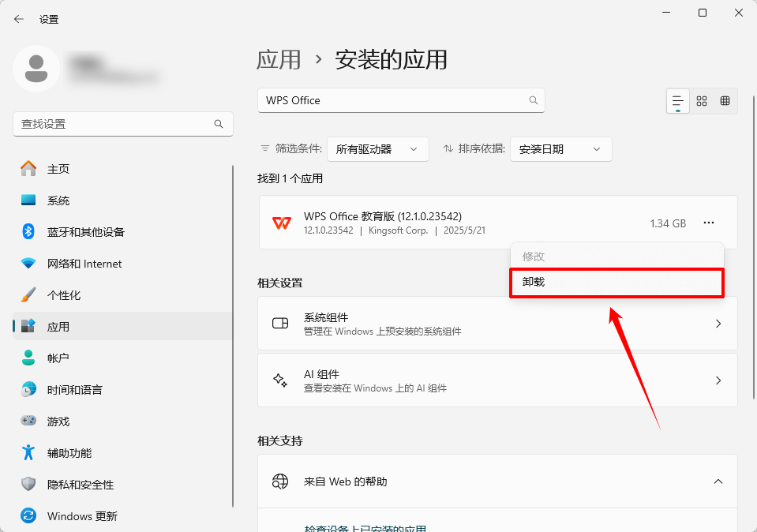Click the user profile avatar
Screen dimensions: 757x532
[x=36, y=69]
